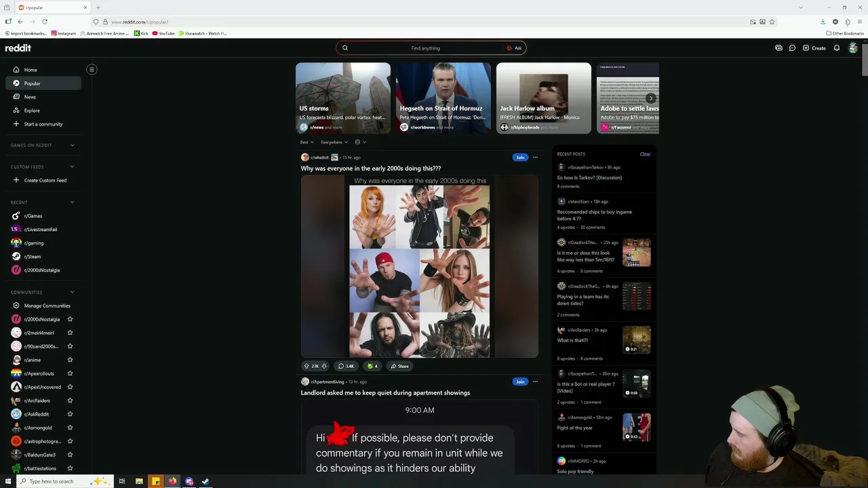This screenshot has height=488, width=868.
Task: Click the Ask button in search bar
Action: coord(515,48)
